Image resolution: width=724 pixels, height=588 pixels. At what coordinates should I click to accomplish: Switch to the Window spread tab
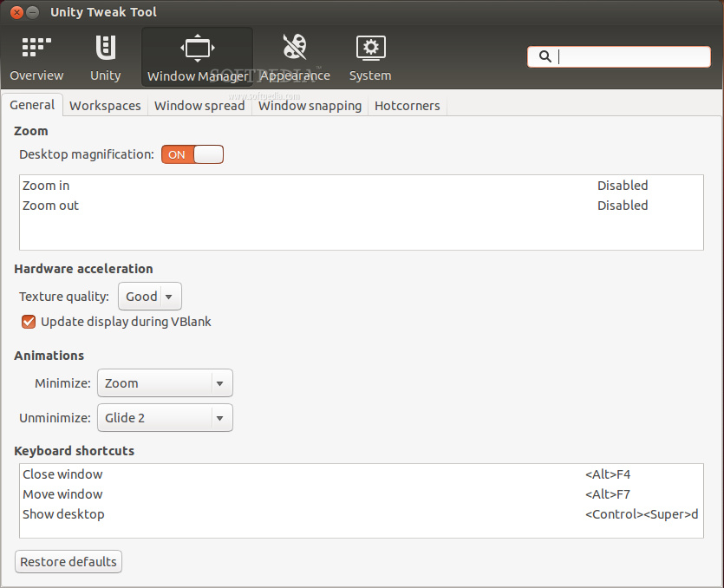pos(199,106)
